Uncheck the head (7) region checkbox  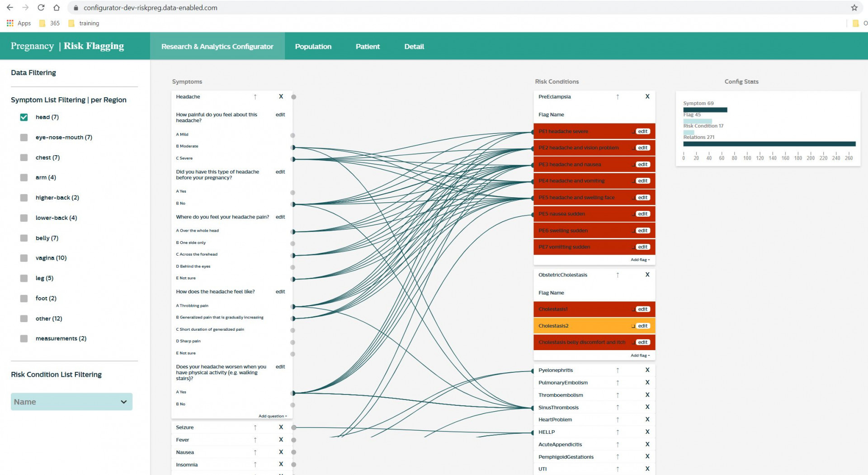pyautogui.click(x=24, y=117)
